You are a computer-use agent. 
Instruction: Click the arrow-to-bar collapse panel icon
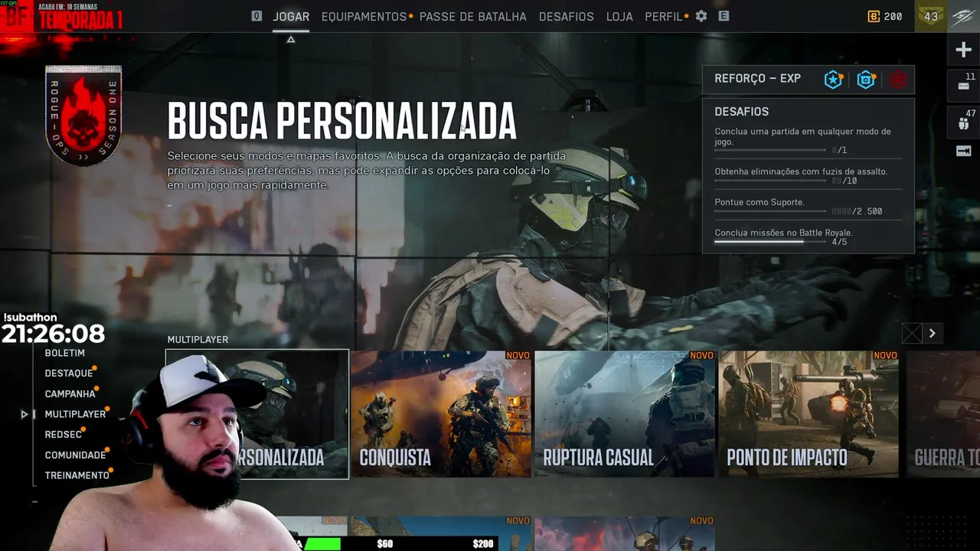coord(963,151)
